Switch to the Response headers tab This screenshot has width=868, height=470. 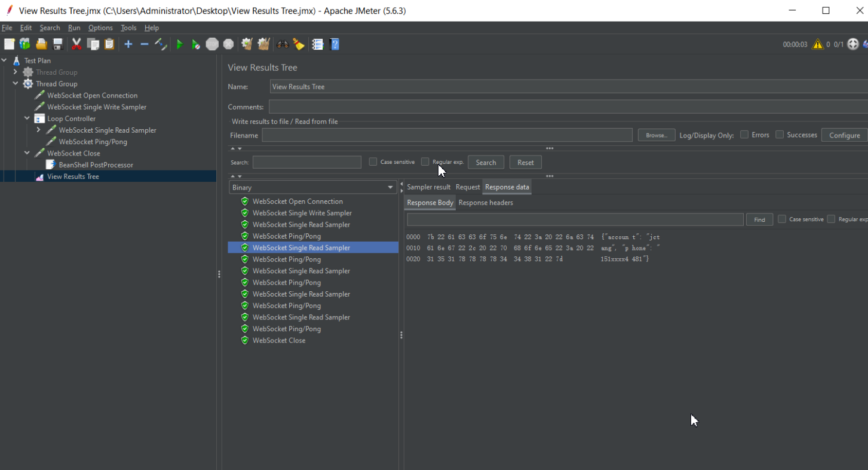(486, 203)
